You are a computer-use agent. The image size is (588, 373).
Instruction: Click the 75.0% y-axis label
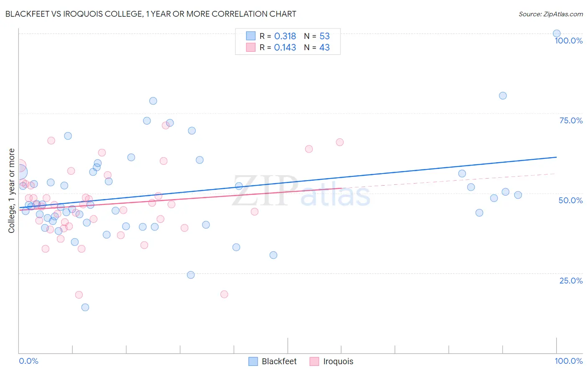[571, 120]
